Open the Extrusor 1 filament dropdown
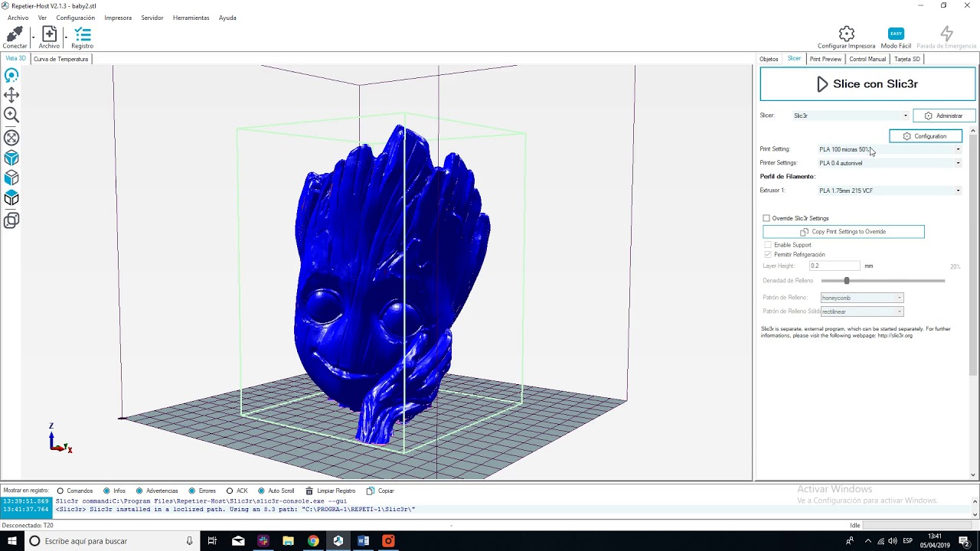Image resolution: width=980 pixels, height=551 pixels. 890,191
